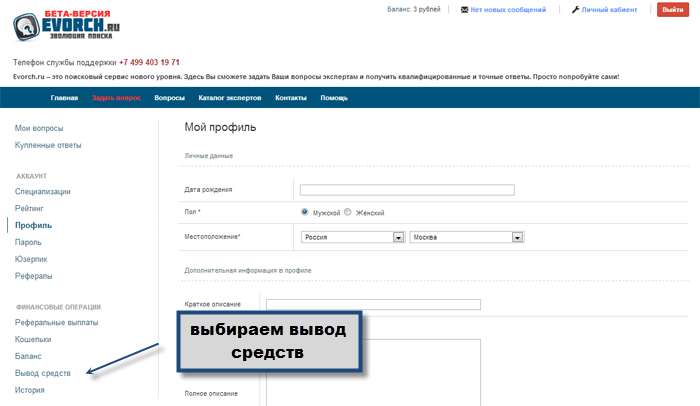Go to Задать вопрос menu item
700x406 pixels.
(x=116, y=98)
